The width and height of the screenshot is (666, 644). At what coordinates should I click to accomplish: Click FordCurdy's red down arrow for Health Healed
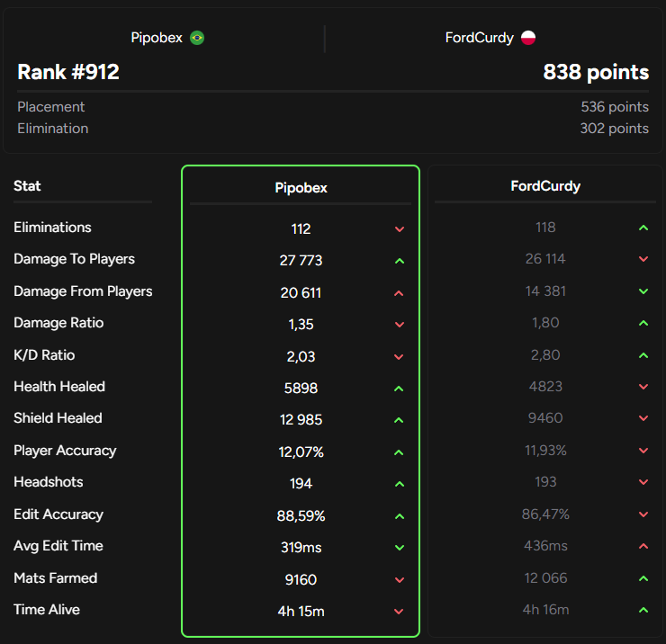pyautogui.click(x=643, y=387)
